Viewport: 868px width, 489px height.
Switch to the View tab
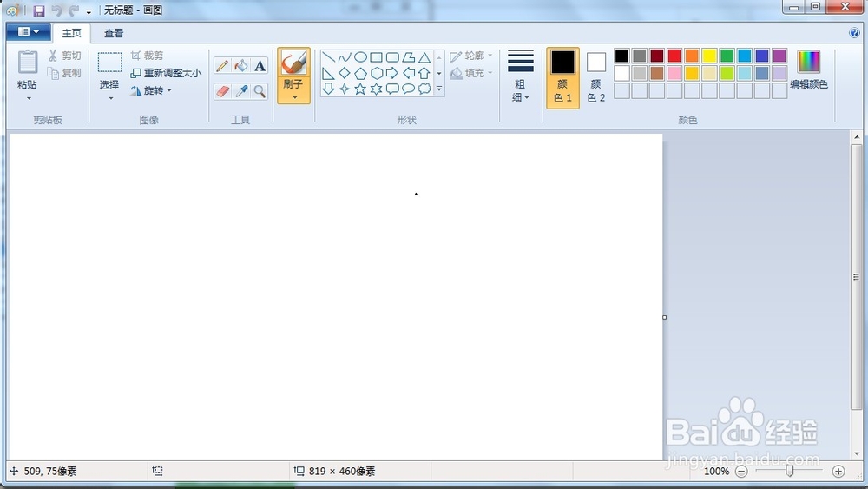click(x=114, y=33)
